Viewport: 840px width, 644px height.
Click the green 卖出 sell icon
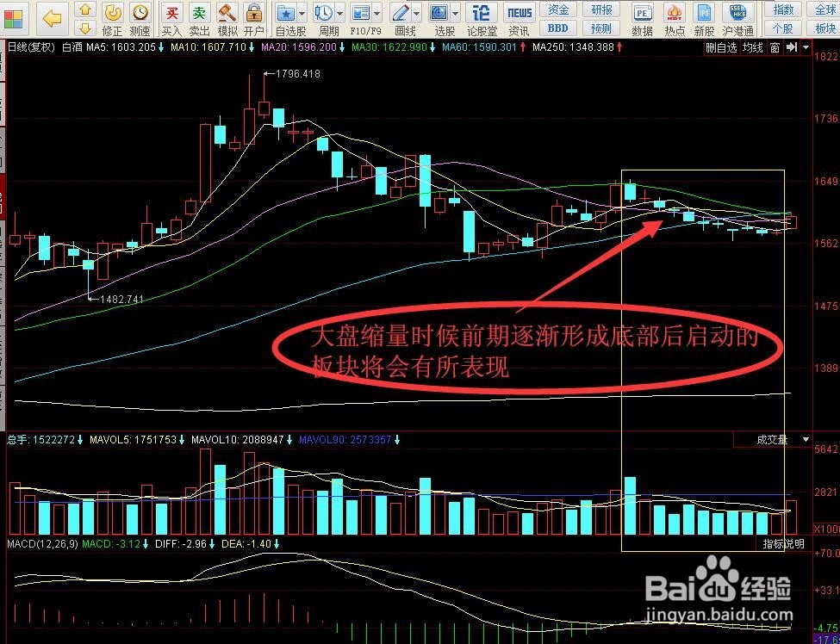click(199, 12)
